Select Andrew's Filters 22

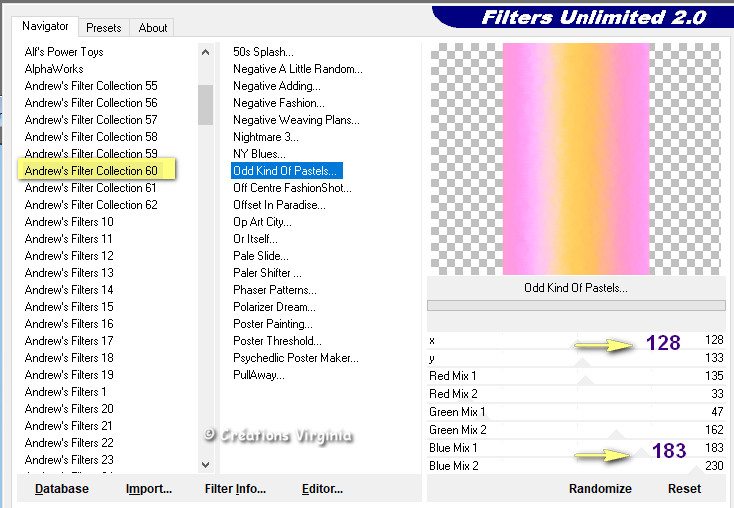69,443
